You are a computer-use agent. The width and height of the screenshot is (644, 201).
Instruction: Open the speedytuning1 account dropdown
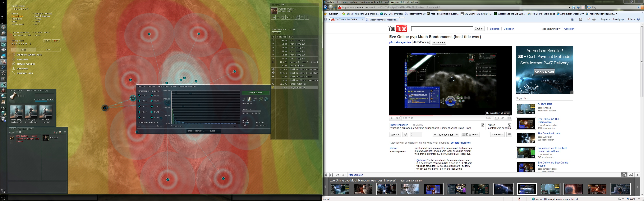(x=551, y=29)
